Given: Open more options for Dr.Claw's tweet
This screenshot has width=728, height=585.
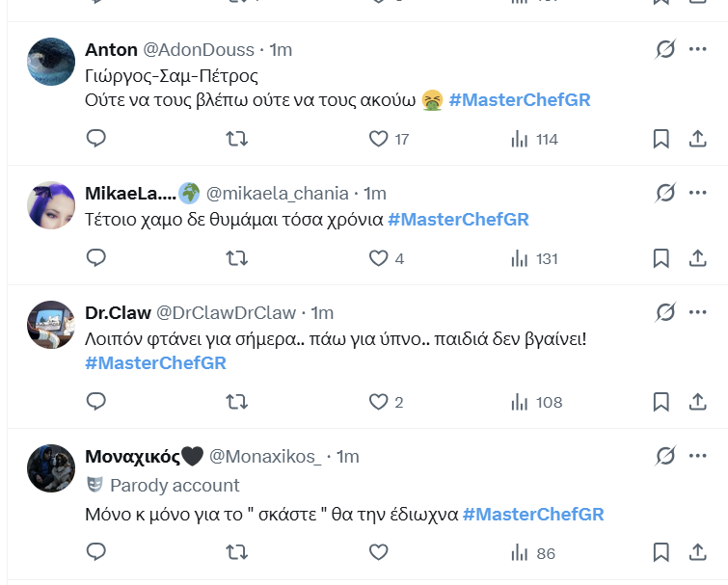Looking at the screenshot, I should (x=698, y=312).
